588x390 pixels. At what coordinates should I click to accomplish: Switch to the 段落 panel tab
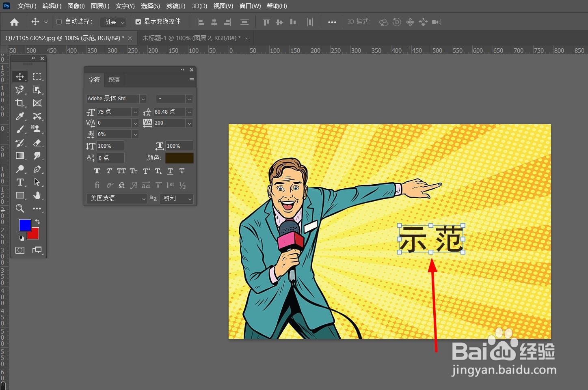pos(114,80)
